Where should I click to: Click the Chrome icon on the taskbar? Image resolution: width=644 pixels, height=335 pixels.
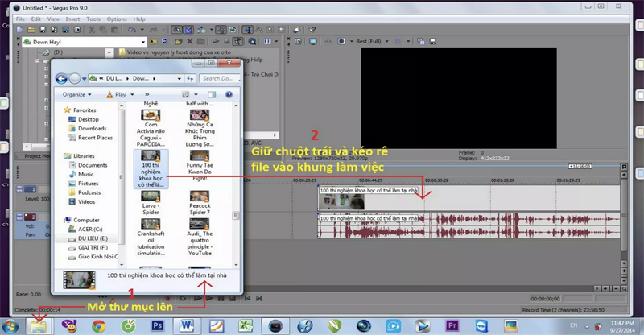(98, 326)
